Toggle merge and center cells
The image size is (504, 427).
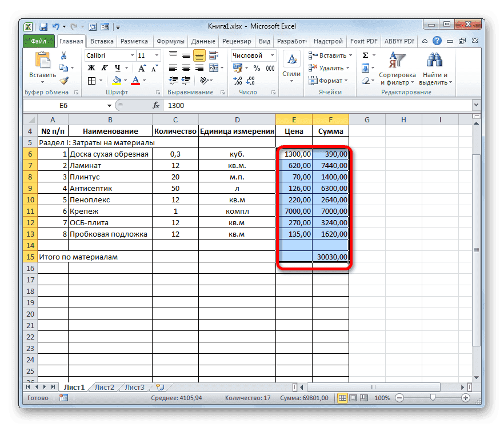(x=213, y=66)
